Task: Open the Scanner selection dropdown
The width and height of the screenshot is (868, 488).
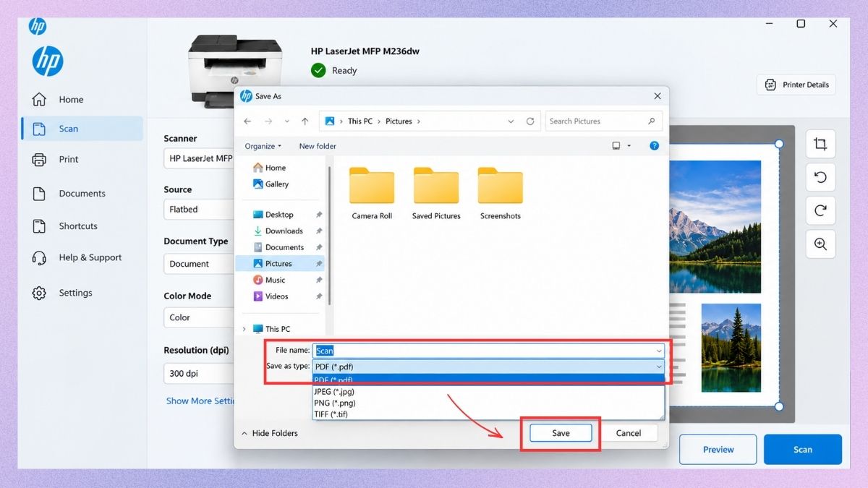Action: click(x=198, y=158)
